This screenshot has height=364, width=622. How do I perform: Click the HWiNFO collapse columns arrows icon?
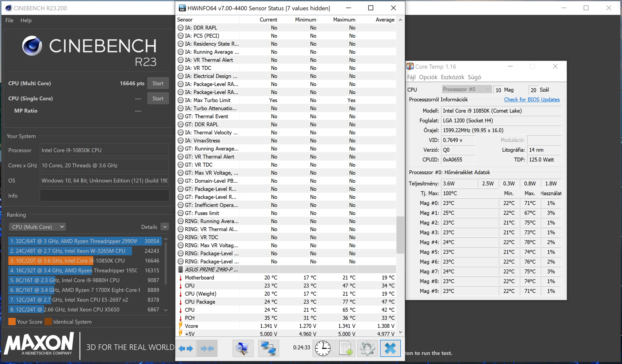tap(207, 348)
